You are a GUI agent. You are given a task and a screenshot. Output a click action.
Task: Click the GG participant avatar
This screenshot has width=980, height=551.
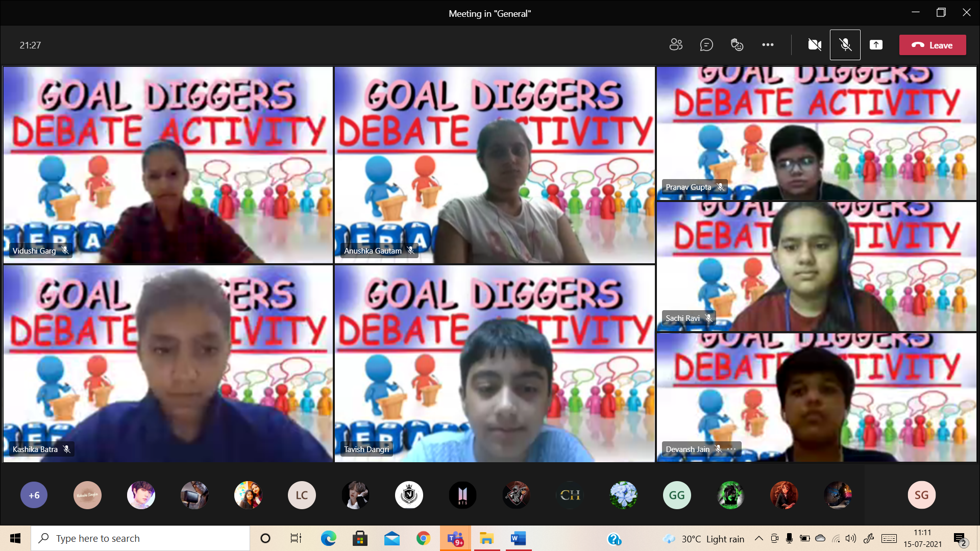677,495
